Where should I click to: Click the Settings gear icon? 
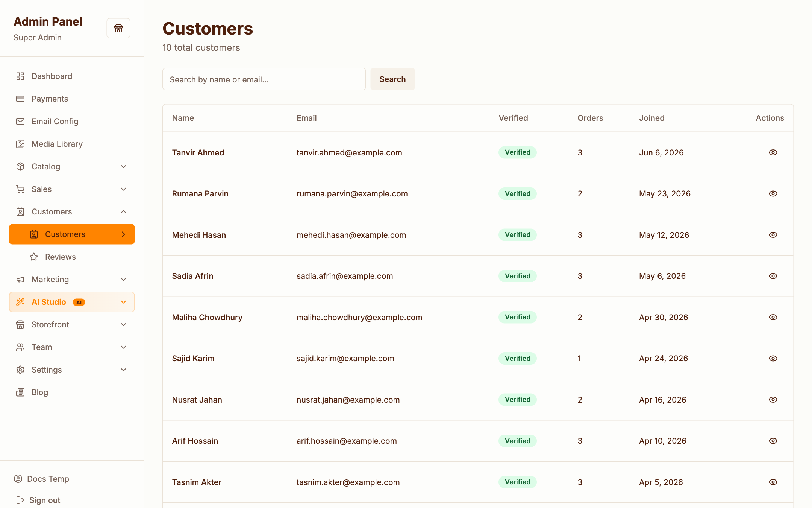[x=20, y=370]
